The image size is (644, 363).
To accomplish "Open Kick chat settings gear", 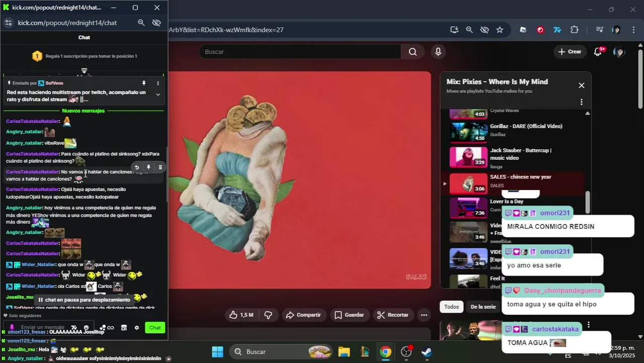I will 137,328.
